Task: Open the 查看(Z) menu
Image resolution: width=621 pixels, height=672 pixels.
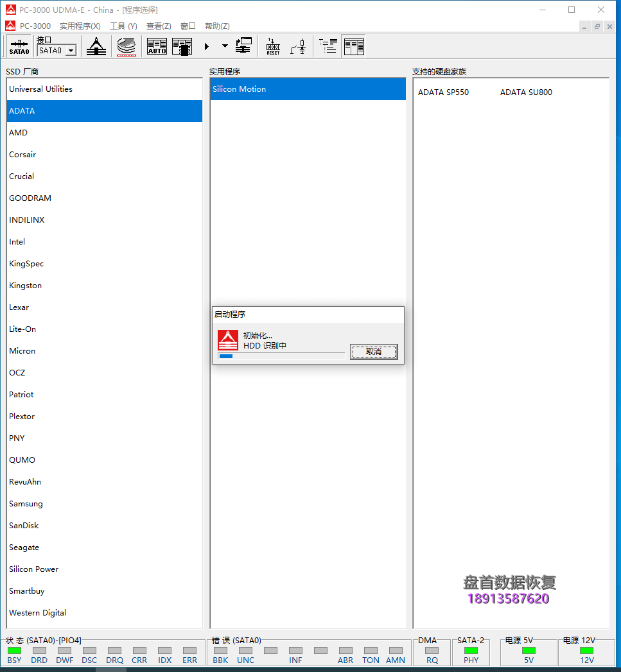Action: (159, 26)
